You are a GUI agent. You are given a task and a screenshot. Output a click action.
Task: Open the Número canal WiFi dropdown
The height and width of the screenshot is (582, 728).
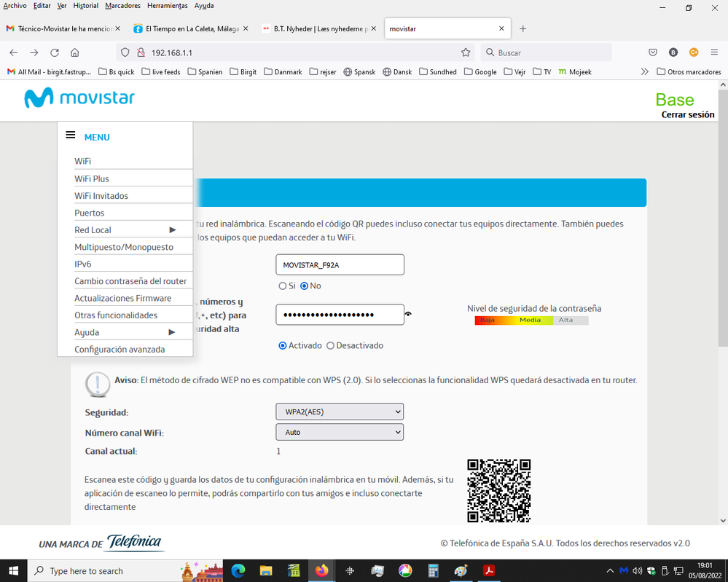tap(340, 432)
